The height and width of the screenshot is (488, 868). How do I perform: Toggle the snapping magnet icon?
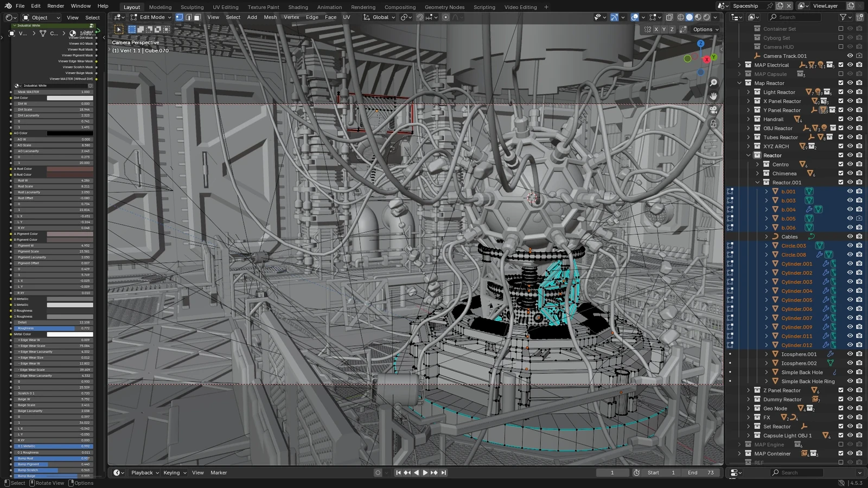pyautogui.click(x=419, y=17)
